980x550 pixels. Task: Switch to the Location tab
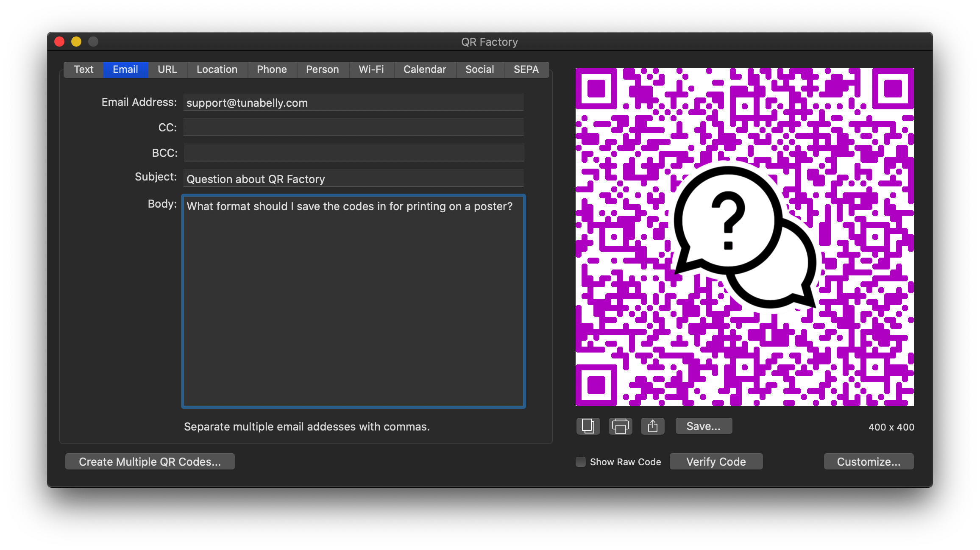[217, 69]
